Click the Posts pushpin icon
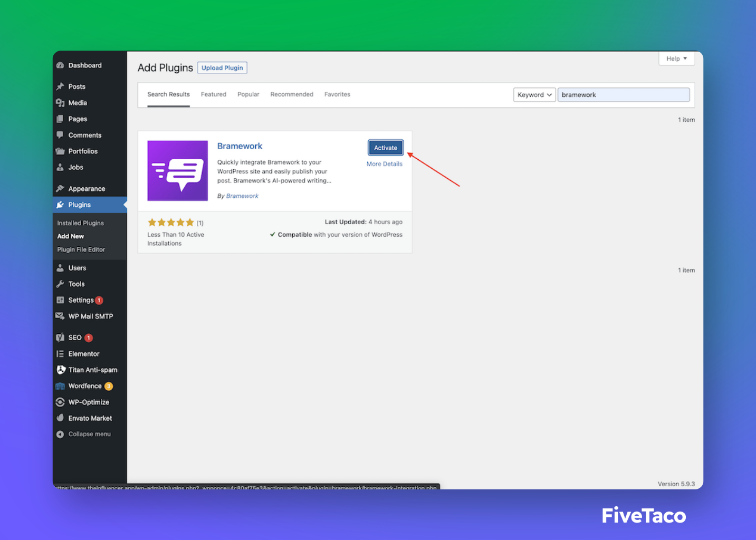Image resolution: width=756 pixels, height=540 pixels. pyautogui.click(x=60, y=86)
